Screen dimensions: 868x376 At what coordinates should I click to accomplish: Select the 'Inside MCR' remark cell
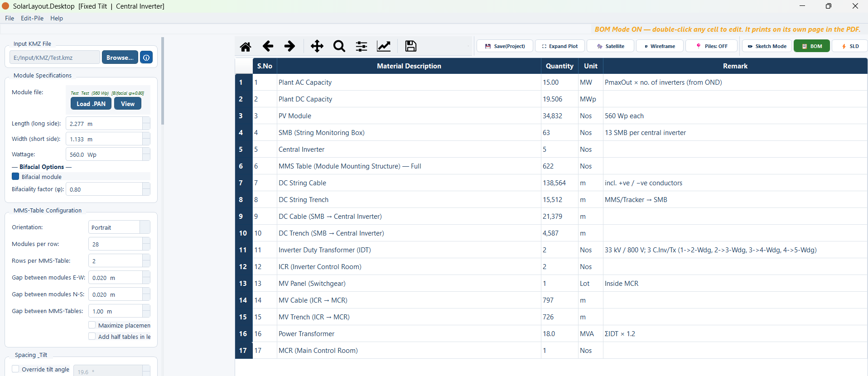(x=735, y=284)
